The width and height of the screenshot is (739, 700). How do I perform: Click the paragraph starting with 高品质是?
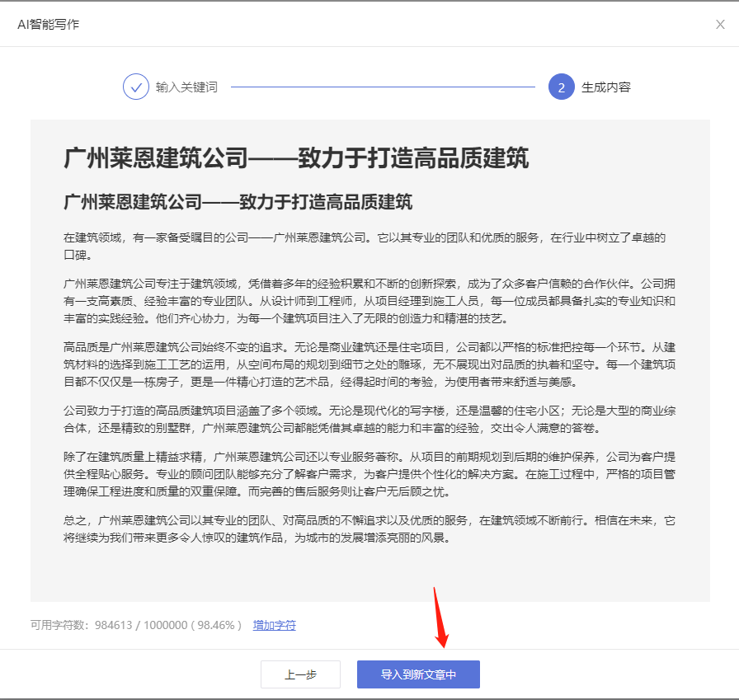(369, 364)
